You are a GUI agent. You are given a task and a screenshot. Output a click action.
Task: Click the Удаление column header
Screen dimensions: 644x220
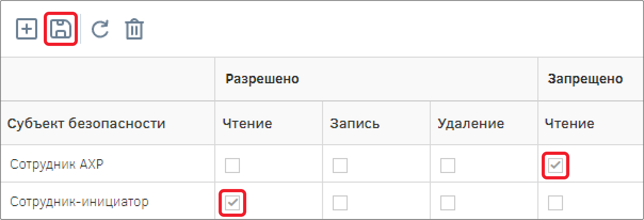click(471, 124)
